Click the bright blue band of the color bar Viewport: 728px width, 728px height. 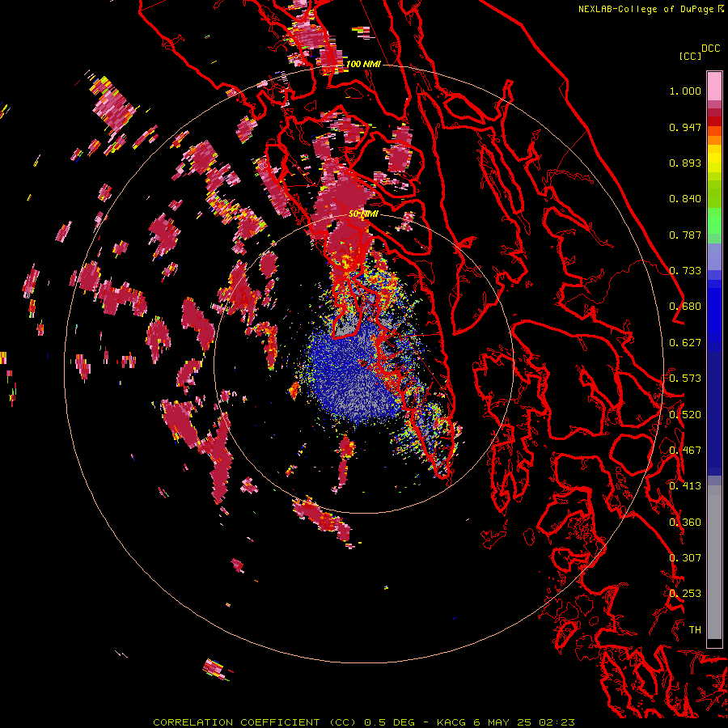(714, 313)
